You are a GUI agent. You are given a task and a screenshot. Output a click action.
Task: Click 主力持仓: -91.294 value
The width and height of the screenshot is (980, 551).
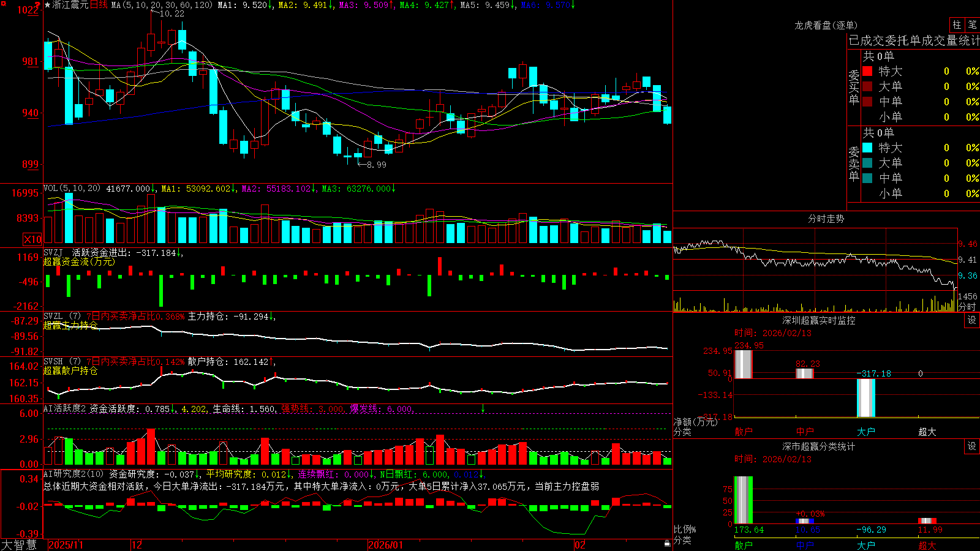pyautogui.click(x=228, y=317)
